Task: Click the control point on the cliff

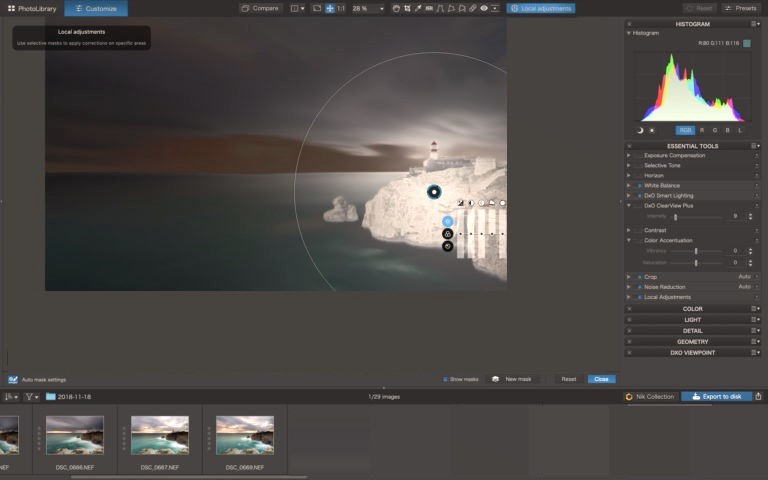Action: tap(434, 192)
